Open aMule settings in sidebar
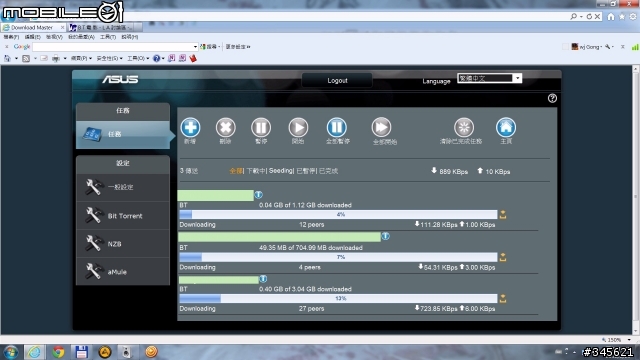Screen dimensions: 640x360 tap(123, 271)
